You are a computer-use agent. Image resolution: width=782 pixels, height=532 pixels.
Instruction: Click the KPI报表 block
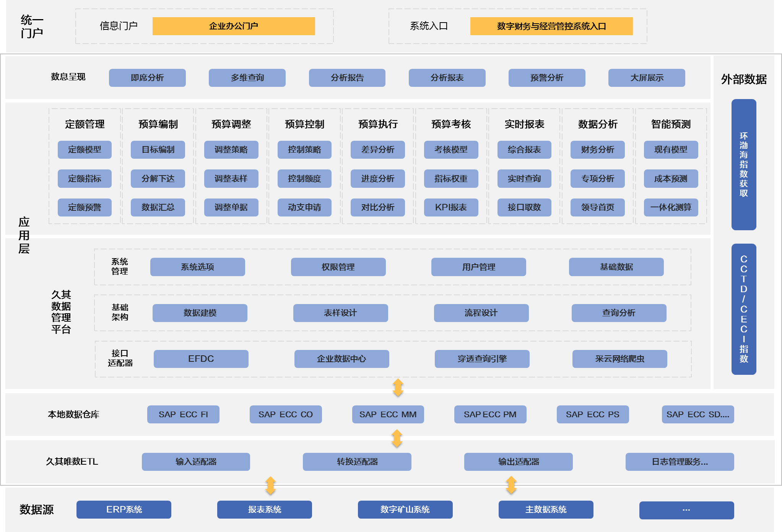coord(451,207)
